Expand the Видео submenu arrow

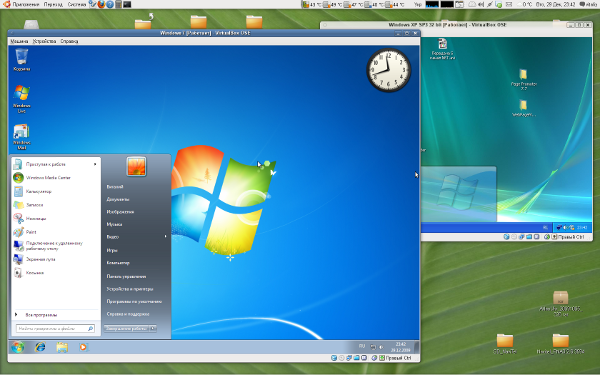(x=165, y=236)
